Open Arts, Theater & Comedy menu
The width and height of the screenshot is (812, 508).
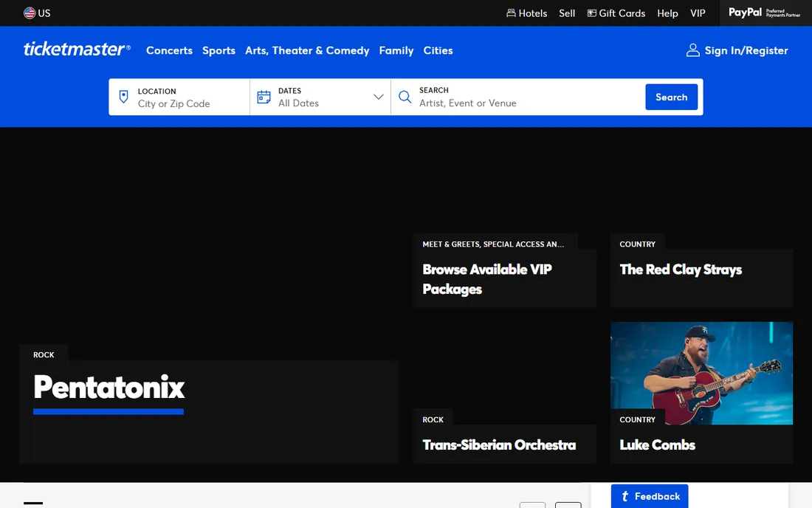tap(307, 50)
